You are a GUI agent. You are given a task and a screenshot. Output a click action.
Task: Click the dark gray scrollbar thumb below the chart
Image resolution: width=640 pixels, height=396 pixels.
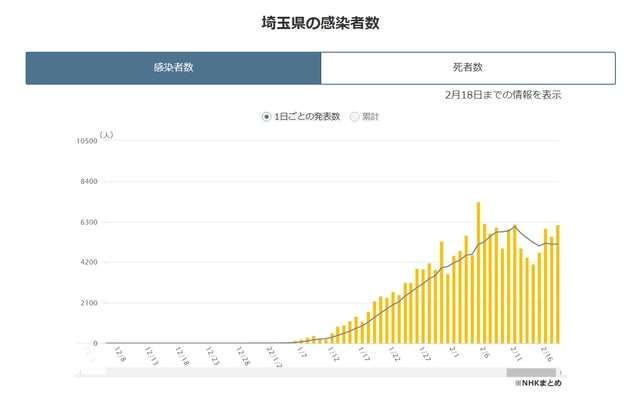click(531, 372)
